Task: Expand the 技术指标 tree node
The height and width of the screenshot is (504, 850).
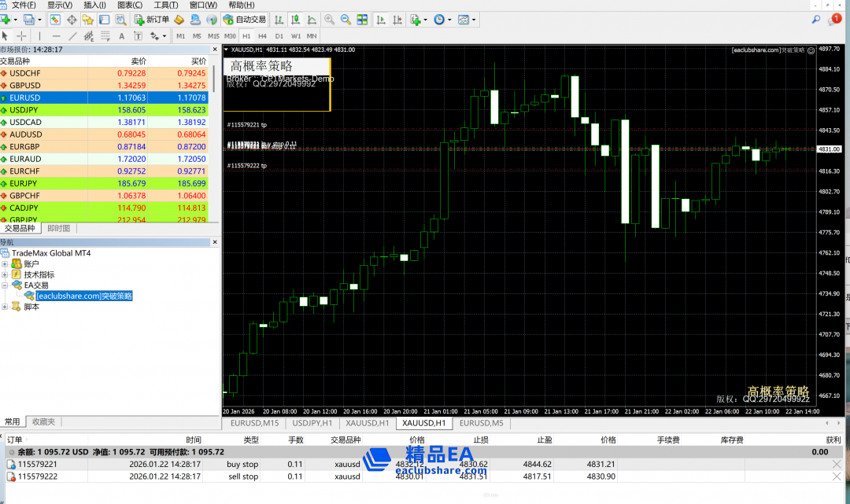Action: (x=5, y=275)
